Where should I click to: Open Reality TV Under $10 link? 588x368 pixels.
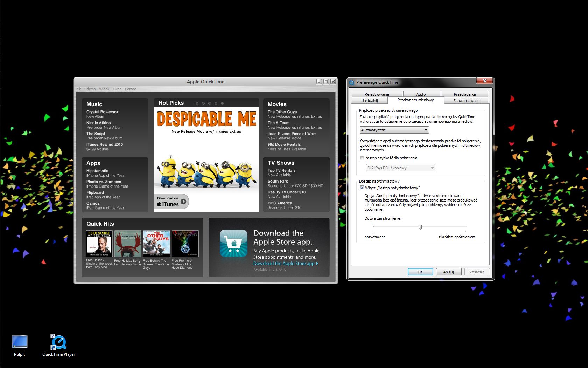(x=287, y=195)
